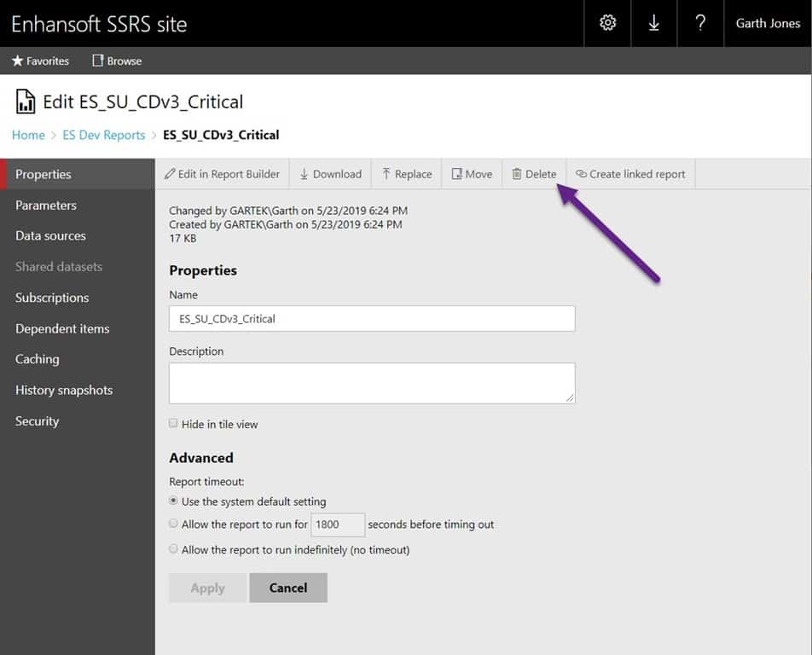This screenshot has width=812, height=655.
Task: Click the Garth Jones account name
Action: pos(767,23)
